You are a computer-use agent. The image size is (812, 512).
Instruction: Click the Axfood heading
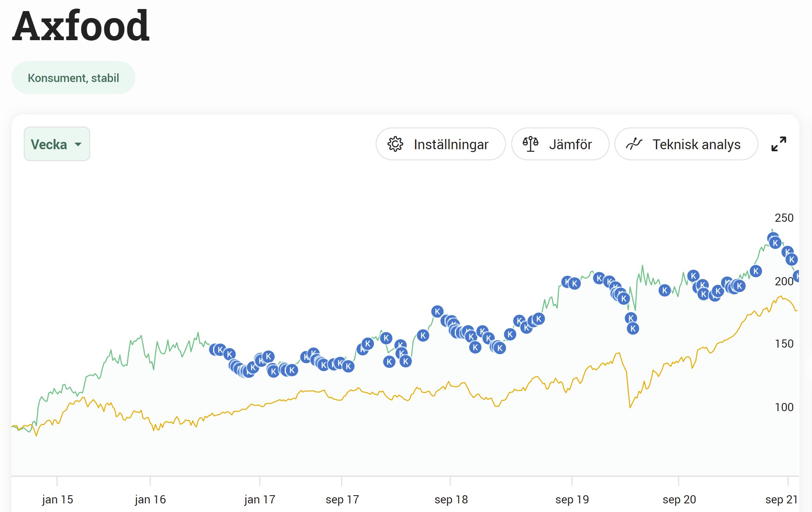pyautogui.click(x=81, y=26)
